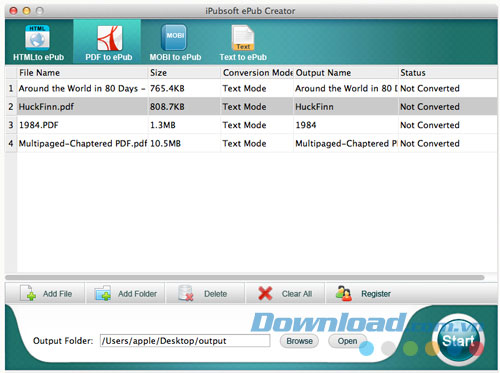Click row number 1 in the list
Screen dimensions: 500x373
click(11, 88)
